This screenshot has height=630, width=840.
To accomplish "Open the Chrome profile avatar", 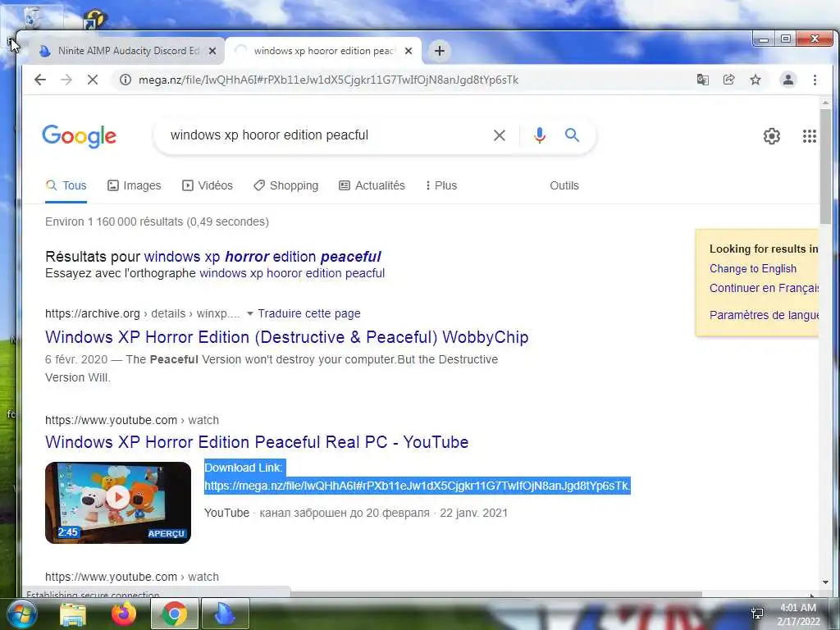I will pos(788,80).
